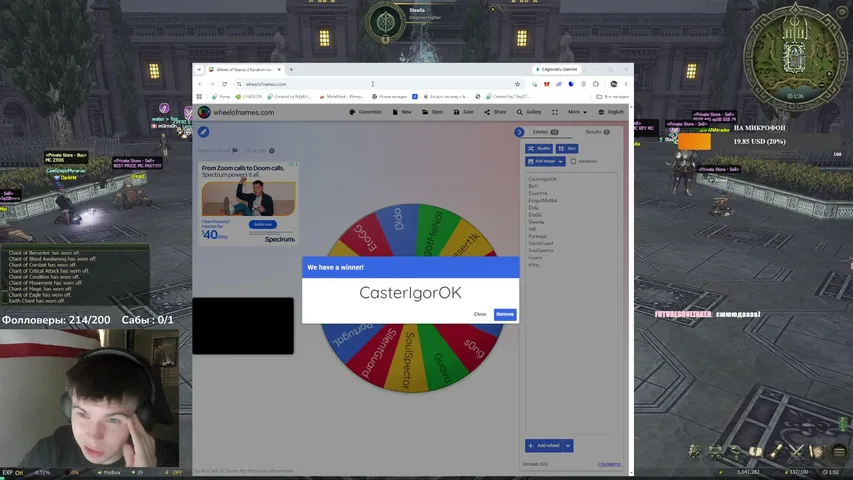This screenshot has width=853, height=480.
Task: Click the blue shield extension icon
Action: (x=571, y=84)
